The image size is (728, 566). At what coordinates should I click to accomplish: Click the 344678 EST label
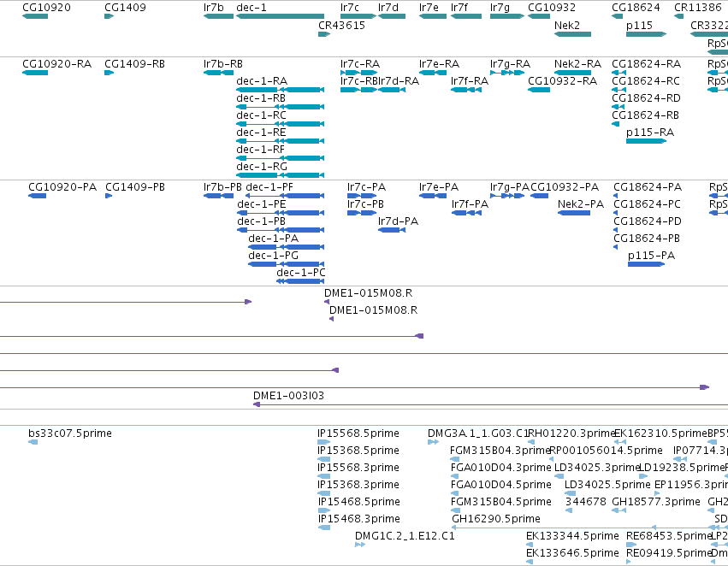[x=585, y=502]
